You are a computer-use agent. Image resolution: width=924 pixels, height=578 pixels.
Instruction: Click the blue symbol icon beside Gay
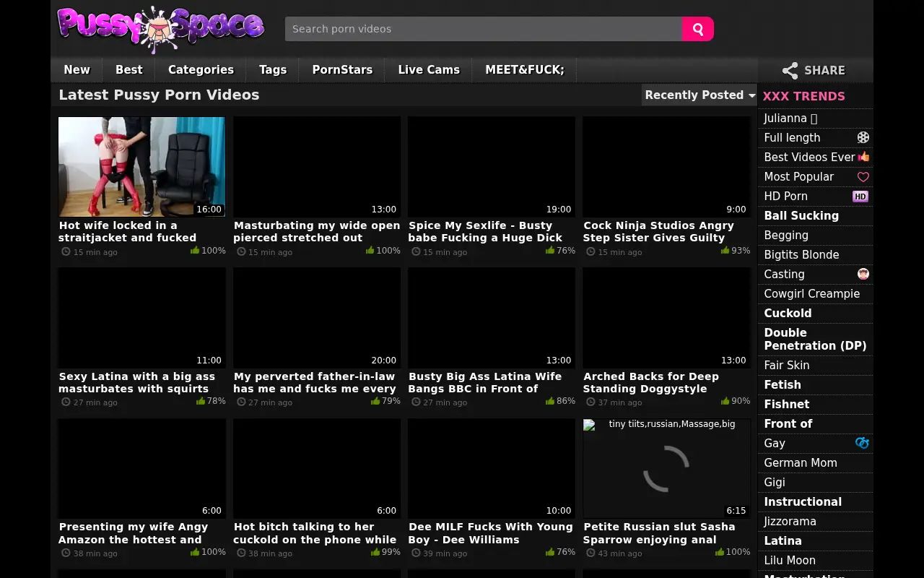coord(862,443)
